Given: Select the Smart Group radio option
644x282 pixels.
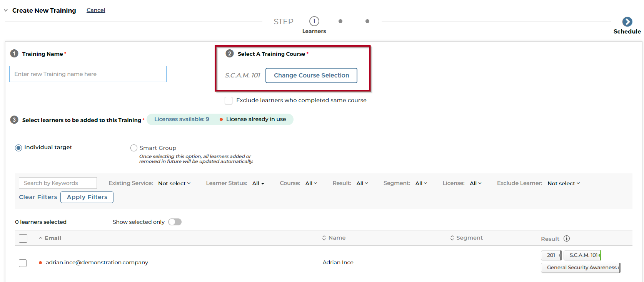Looking at the screenshot, I should [134, 148].
